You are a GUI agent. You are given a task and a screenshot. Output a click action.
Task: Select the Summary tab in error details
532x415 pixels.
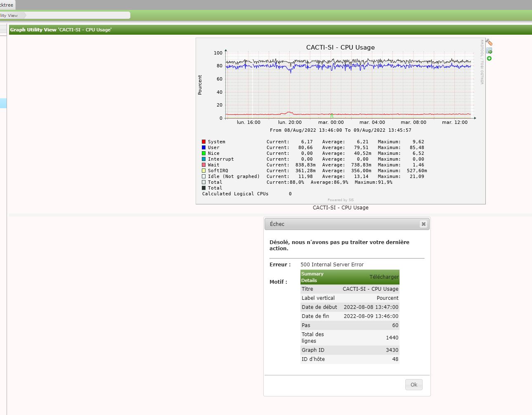click(x=312, y=274)
